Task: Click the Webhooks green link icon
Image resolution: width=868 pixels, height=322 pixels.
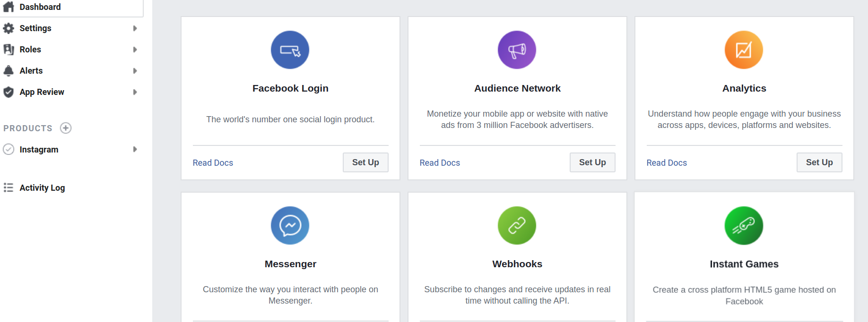Action: [517, 226]
